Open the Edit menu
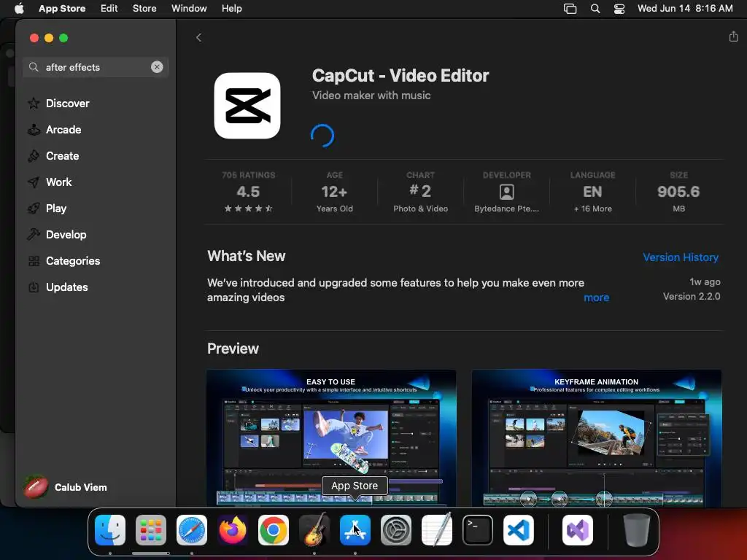Image resolution: width=747 pixels, height=560 pixels. point(109,8)
